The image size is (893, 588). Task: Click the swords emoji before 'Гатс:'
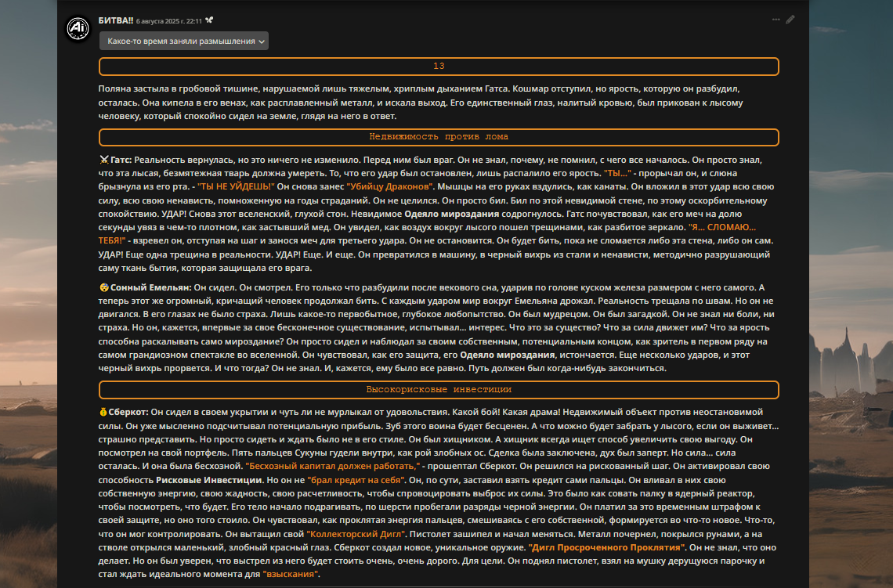pyautogui.click(x=103, y=160)
